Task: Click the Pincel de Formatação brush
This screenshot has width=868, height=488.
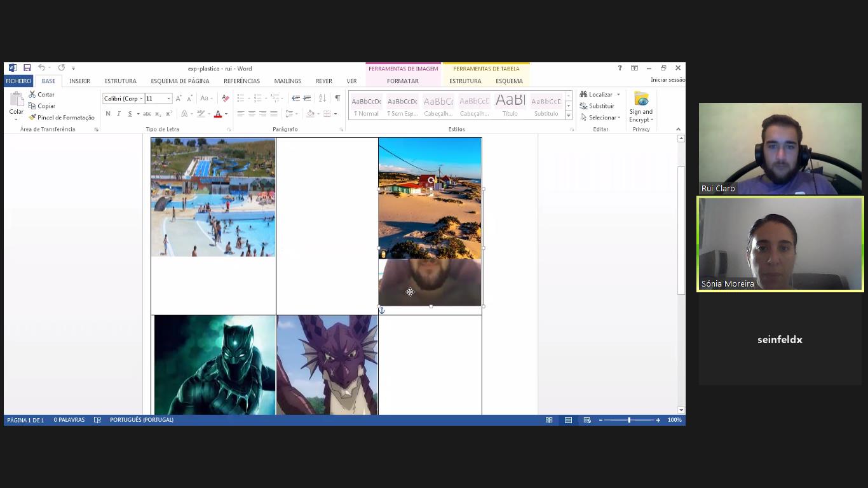Action: (x=32, y=118)
